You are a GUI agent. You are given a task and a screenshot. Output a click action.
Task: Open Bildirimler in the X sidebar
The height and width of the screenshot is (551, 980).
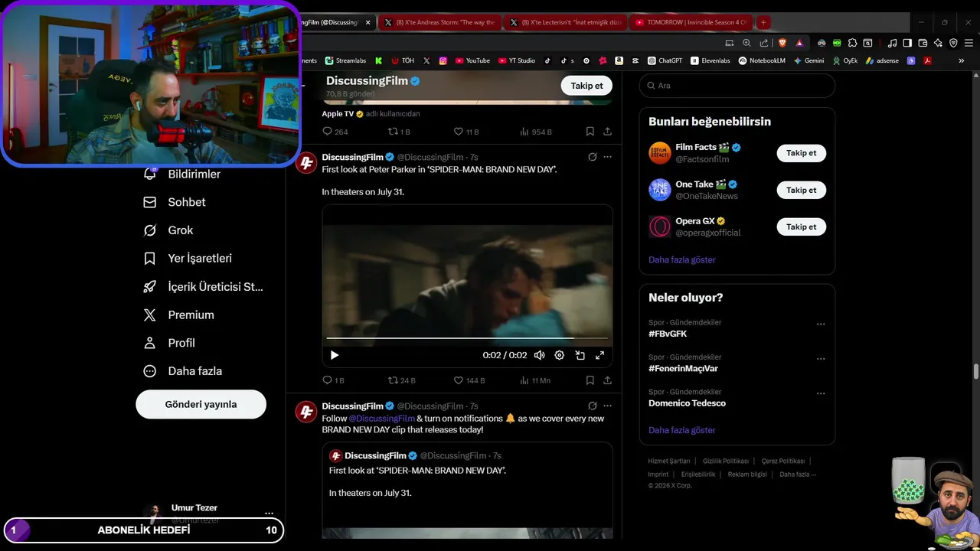[182, 174]
